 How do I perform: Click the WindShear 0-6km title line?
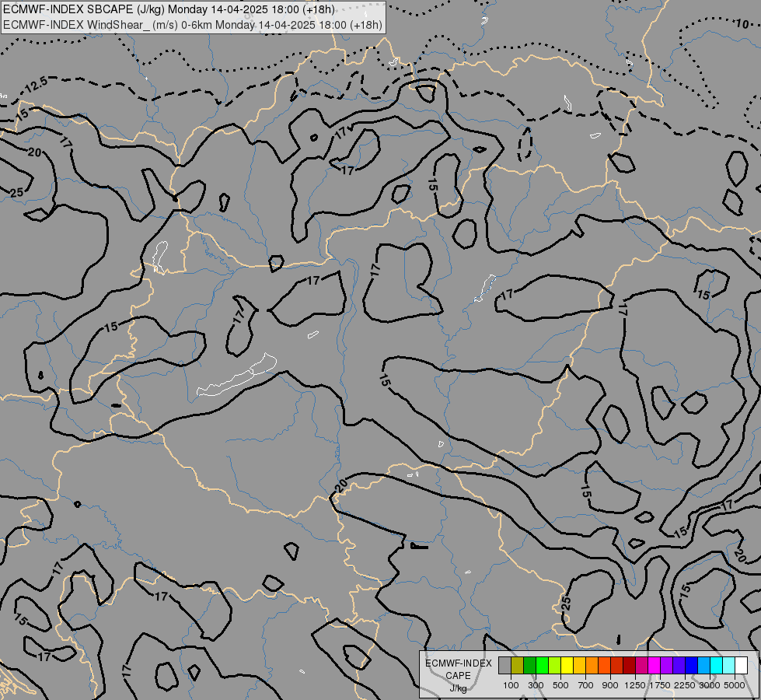pos(193,25)
